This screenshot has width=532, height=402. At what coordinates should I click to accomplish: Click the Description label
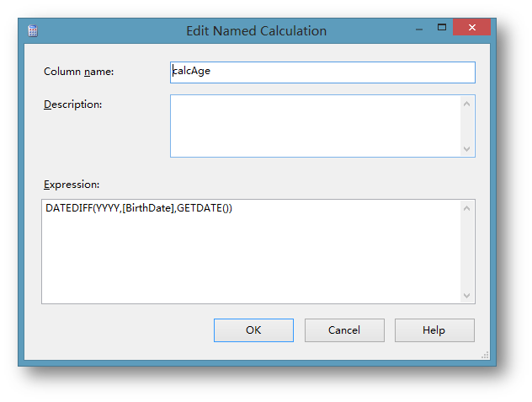coord(73,105)
